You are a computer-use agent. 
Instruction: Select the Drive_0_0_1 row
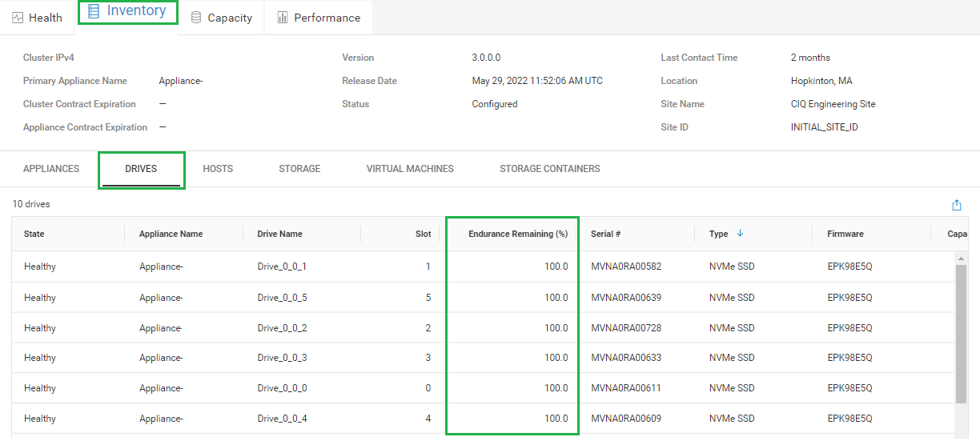[282, 267]
